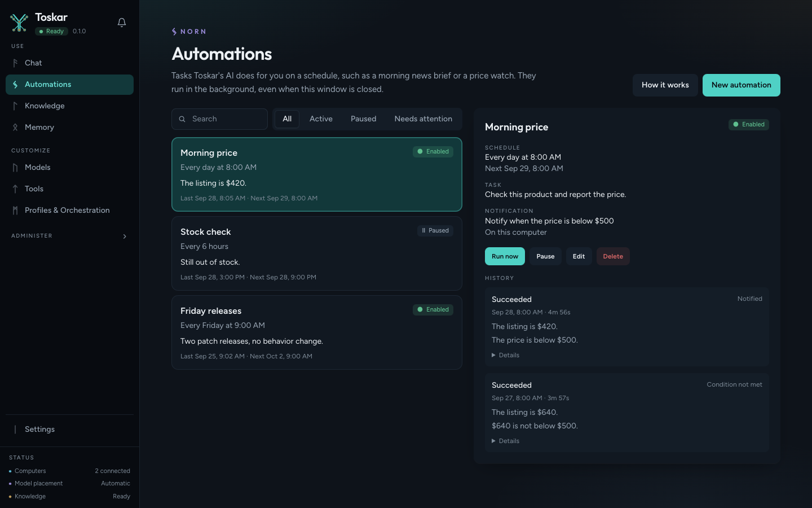The image size is (812, 508).
Task: Select the Needs attention filter tab
Action: [x=423, y=119]
